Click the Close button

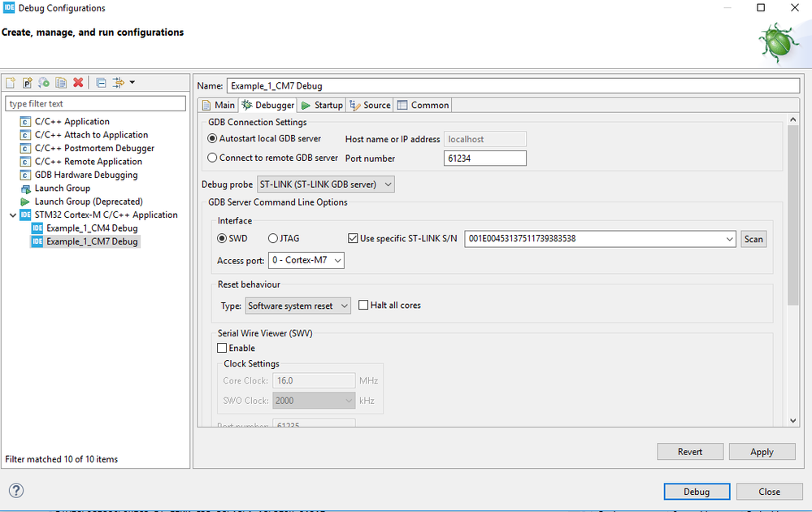point(769,492)
